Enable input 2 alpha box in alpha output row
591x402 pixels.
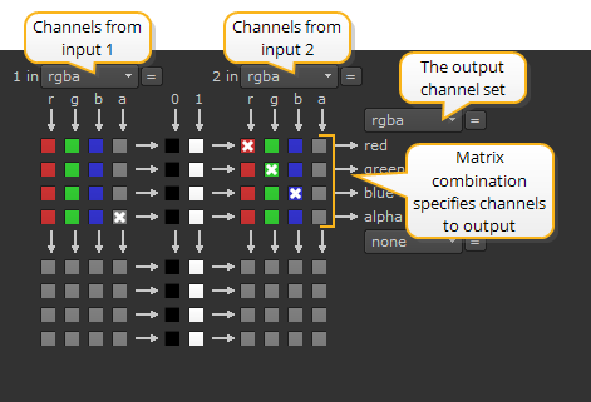[319, 217]
